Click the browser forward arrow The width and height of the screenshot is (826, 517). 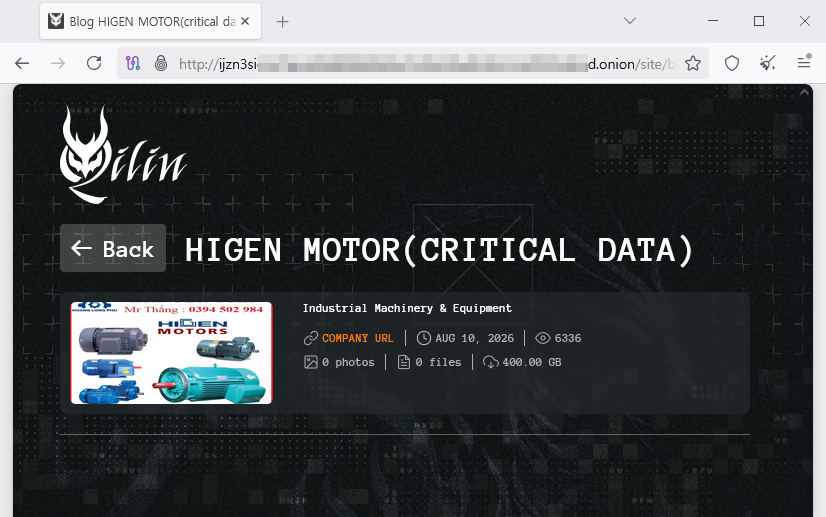tap(58, 64)
